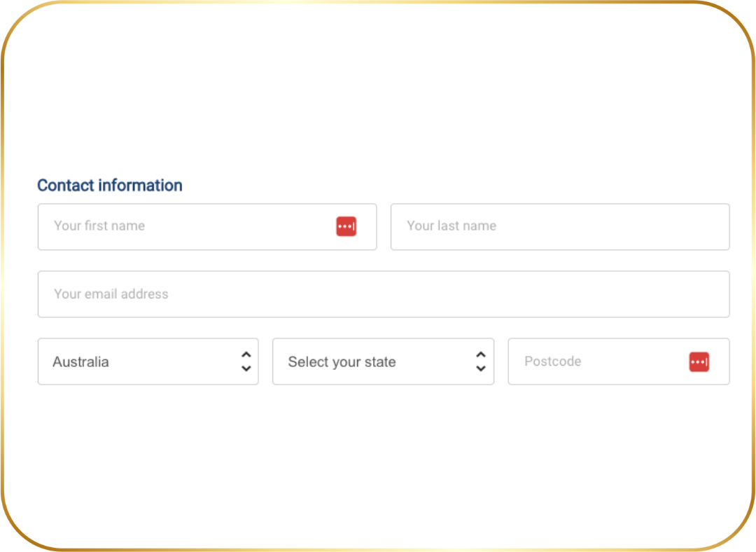Select the Your email address input box
This screenshot has width=756, height=552.
point(383,294)
